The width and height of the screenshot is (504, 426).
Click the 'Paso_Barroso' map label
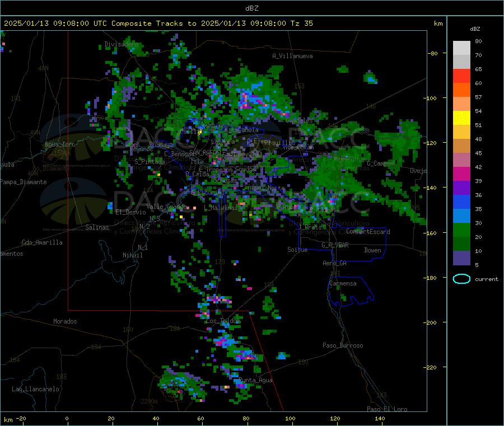click(343, 345)
